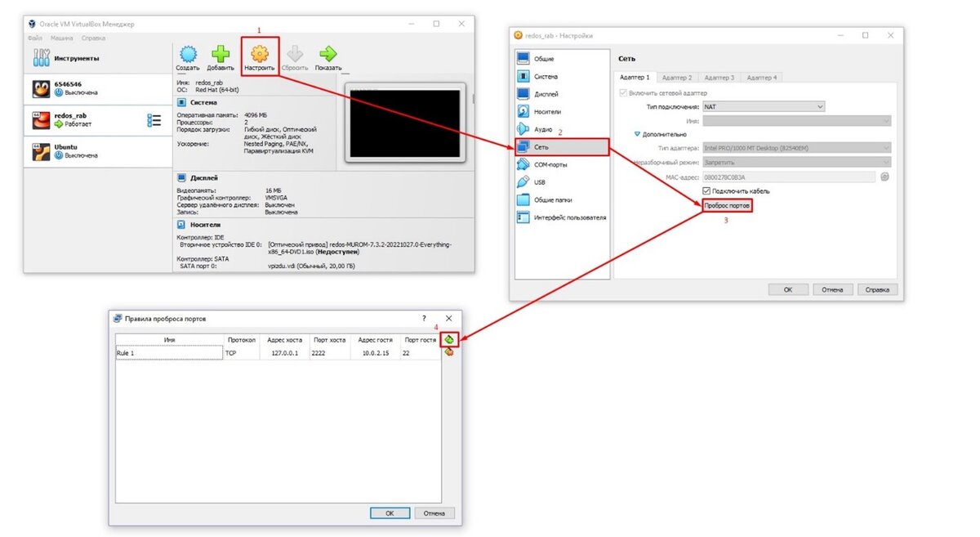The height and width of the screenshot is (537, 980).
Task: Open Система category in settings window
Action: point(561,76)
